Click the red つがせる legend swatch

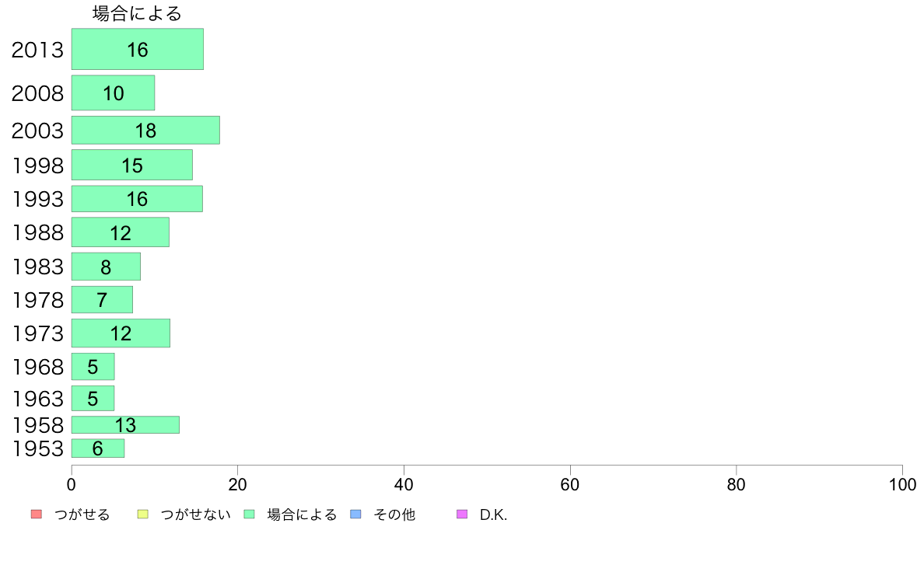37,514
